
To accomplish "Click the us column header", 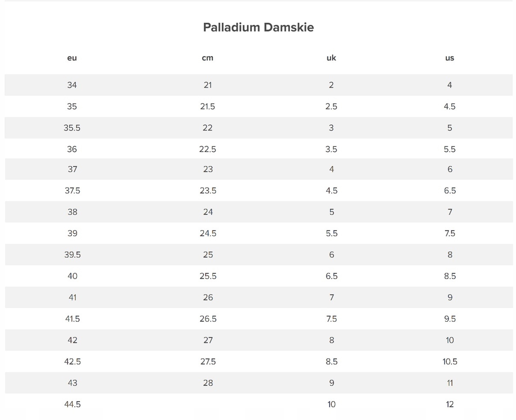I will click(x=450, y=58).
